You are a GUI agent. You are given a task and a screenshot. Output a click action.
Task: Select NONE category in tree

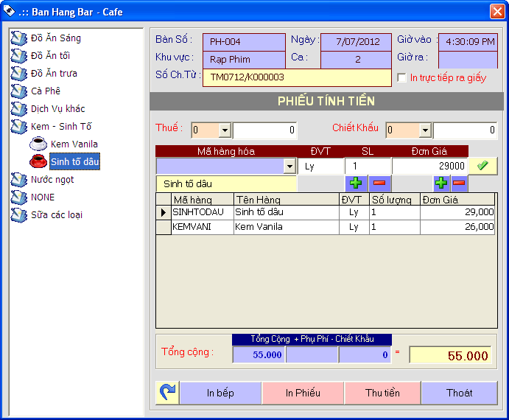click(43, 197)
